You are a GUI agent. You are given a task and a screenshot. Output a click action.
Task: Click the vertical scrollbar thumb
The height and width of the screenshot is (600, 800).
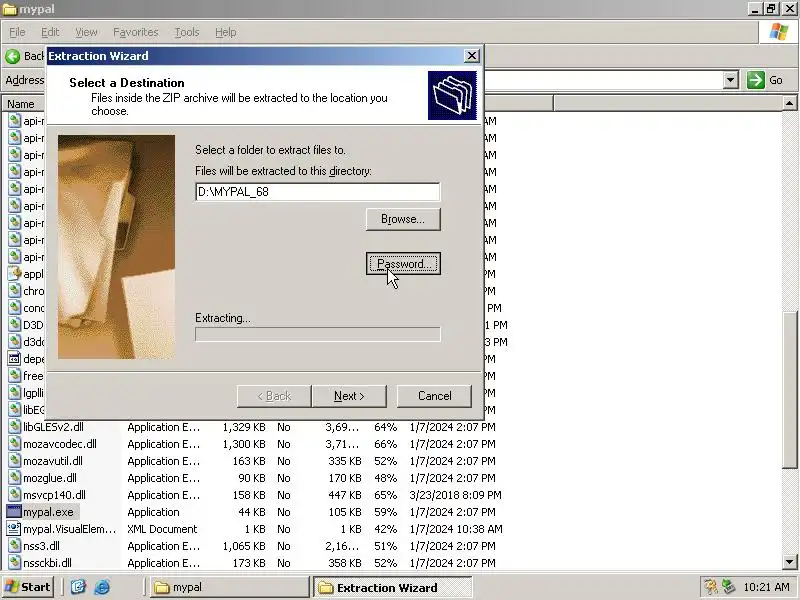[x=789, y=389]
